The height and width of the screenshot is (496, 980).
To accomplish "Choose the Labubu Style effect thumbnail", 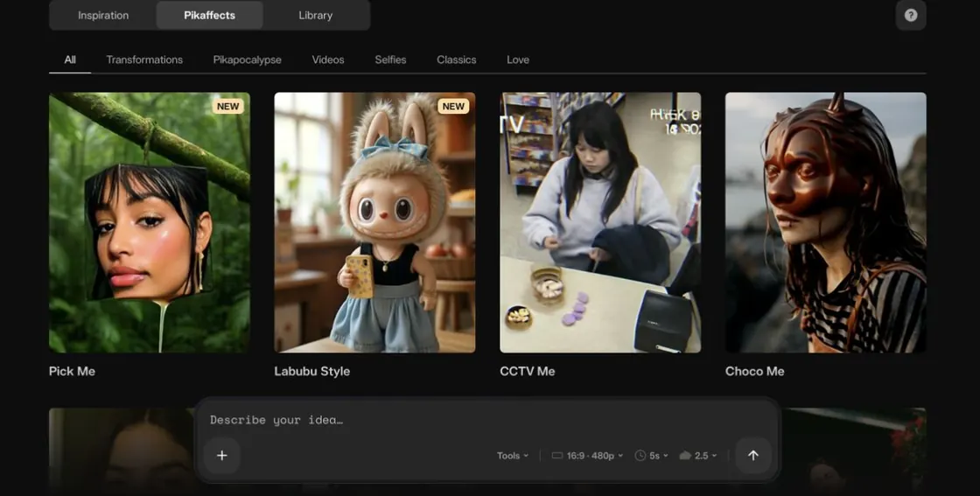I will tap(375, 222).
